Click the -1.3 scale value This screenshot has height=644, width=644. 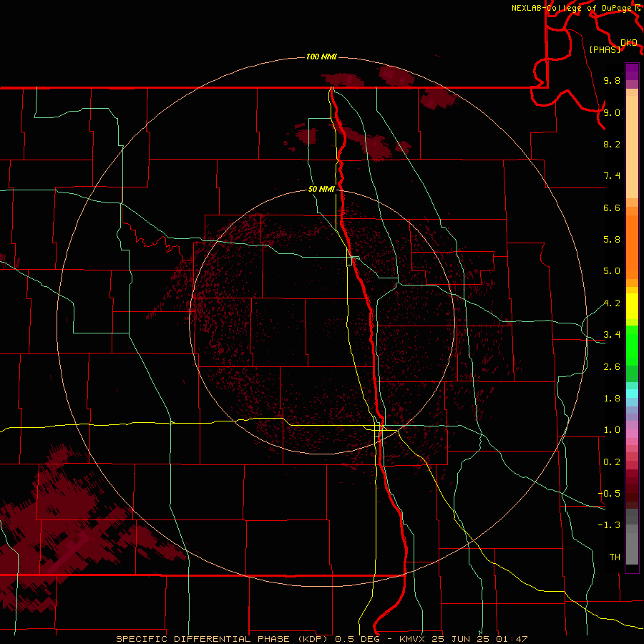click(609, 525)
